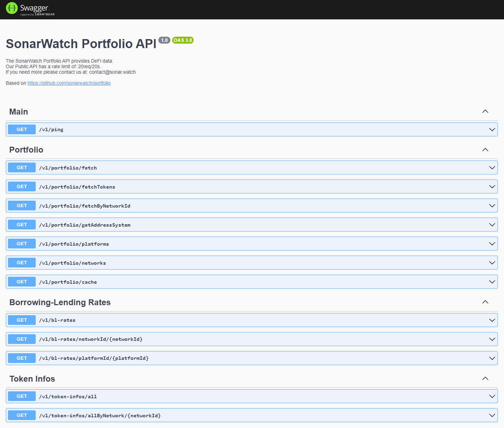Select the /v1/portfolio/networks path text
This screenshot has height=428, width=504.
72,263
